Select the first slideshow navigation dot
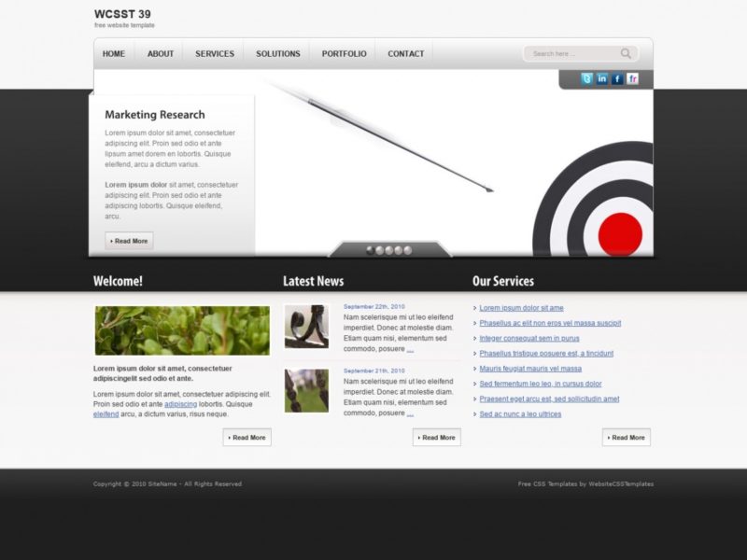The width and height of the screenshot is (747, 560). 371,249
